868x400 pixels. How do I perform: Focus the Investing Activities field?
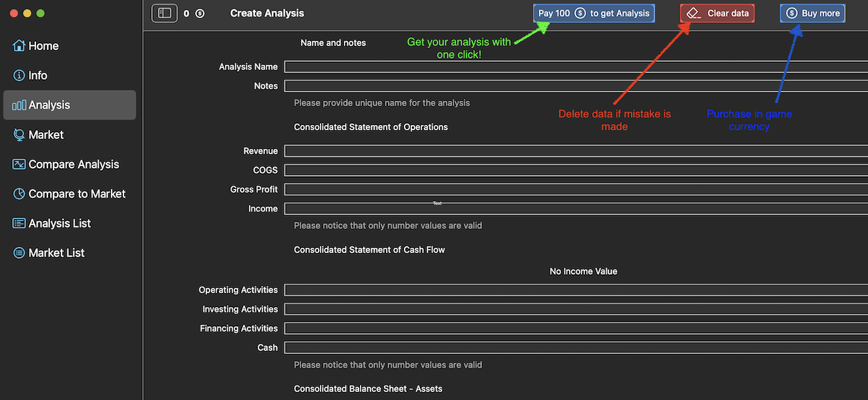[x=576, y=309]
